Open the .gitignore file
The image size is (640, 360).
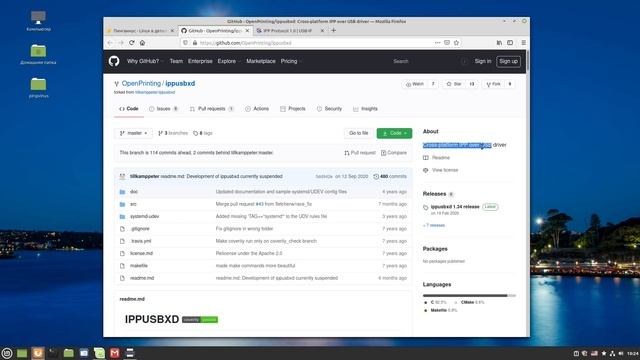point(140,229)
